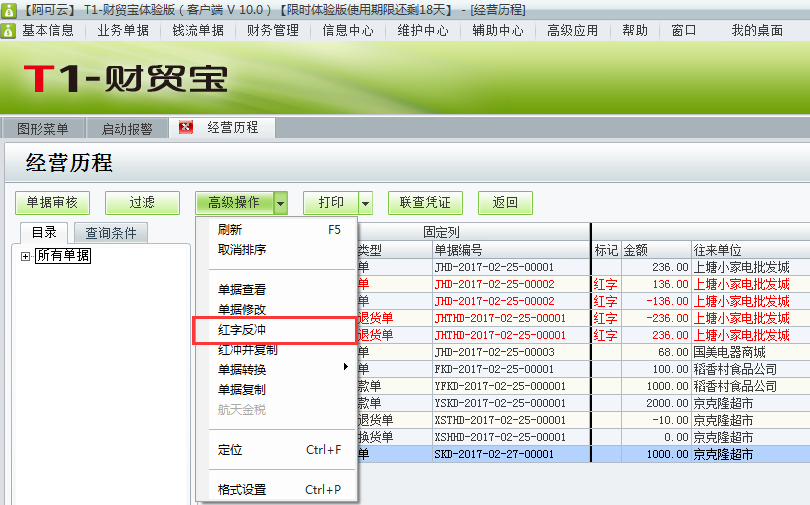
Task: Open the 辅助中心 menu
Action: (497, 30)
